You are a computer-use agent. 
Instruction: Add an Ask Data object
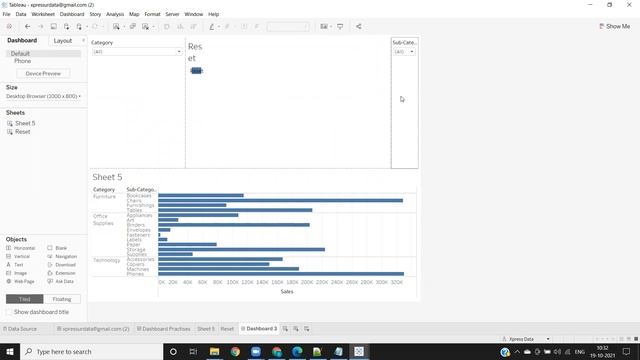(x=60, y=281)
